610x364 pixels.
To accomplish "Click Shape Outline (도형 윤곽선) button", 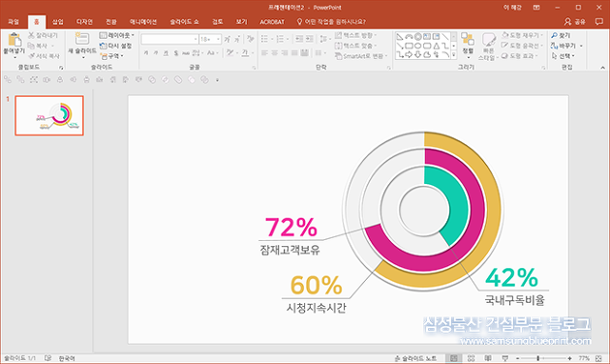I will click(522, 45).
